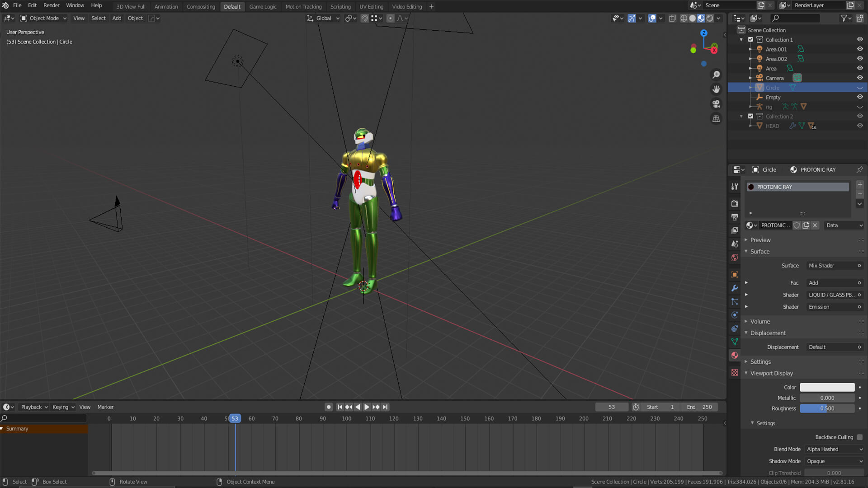This screenshot has height=488, width=868.
Task: Open the Render properties tab icon
Action: pyautogui.click(x=735, y=203)
